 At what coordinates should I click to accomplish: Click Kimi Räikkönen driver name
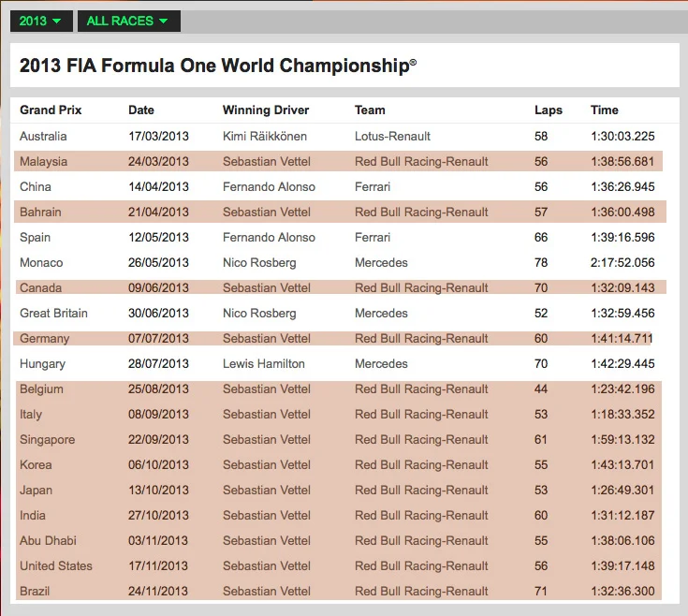pyautogui.click(x=265, y=137)
